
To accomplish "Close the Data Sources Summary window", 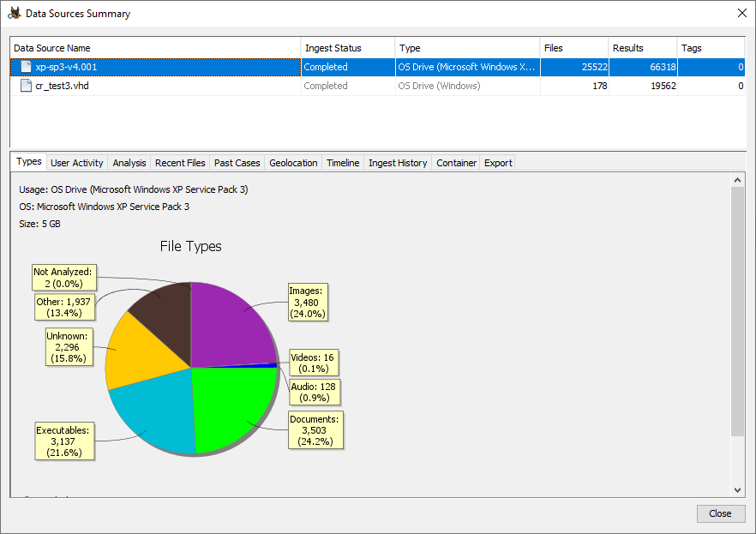I will [742, 14].
